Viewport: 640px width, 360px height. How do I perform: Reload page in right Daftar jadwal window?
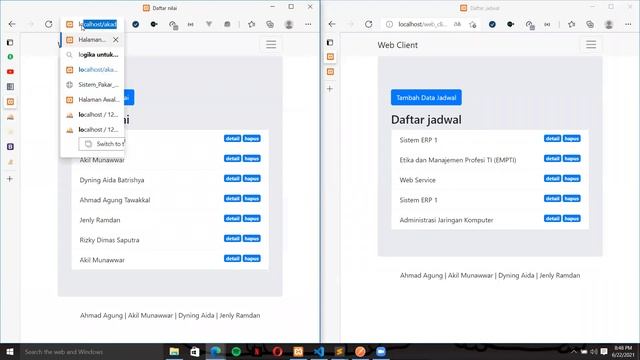369,24
